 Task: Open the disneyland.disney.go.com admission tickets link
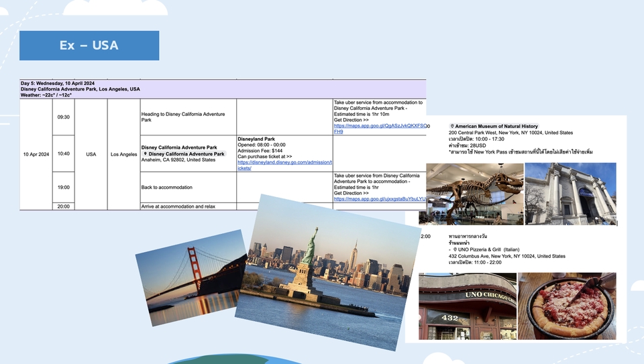pos(284,165)
